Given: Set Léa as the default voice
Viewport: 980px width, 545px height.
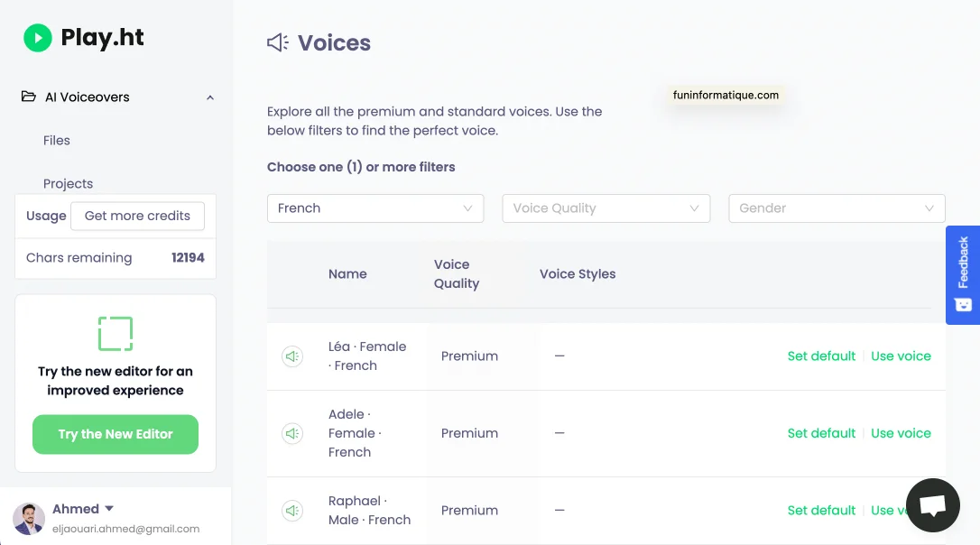Looking at the screenshot, I should 821,356.
